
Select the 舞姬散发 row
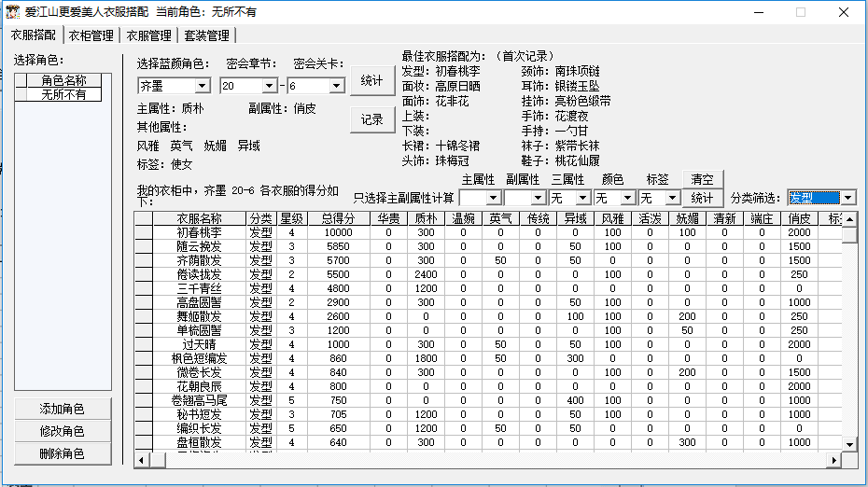(488, 316)
